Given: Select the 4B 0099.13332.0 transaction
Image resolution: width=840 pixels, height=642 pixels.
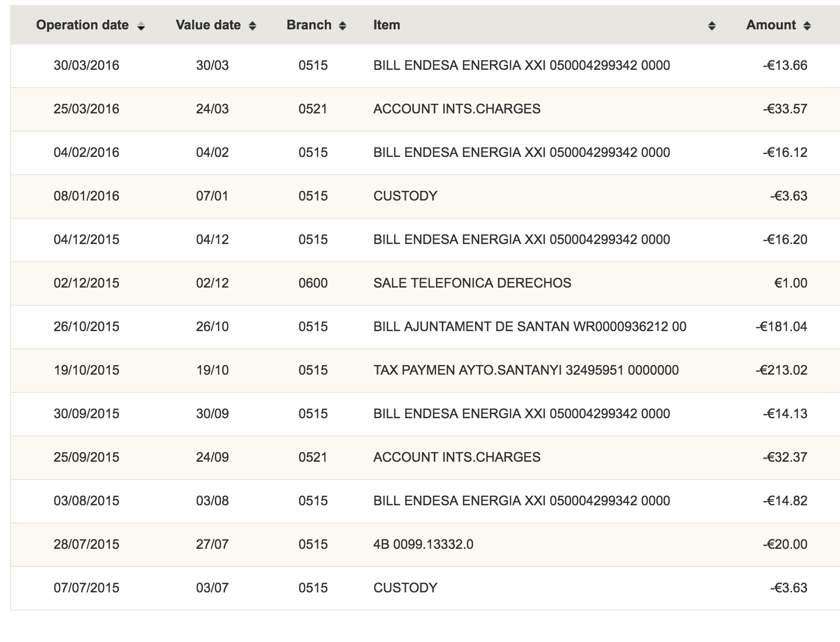Looking at the screenshot, I should click(x=423, y=544).
